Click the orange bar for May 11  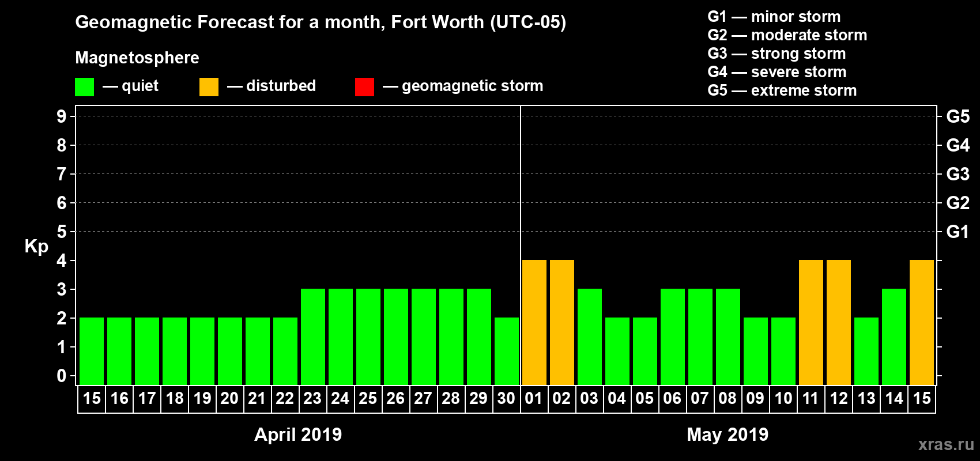click(811, 322)
